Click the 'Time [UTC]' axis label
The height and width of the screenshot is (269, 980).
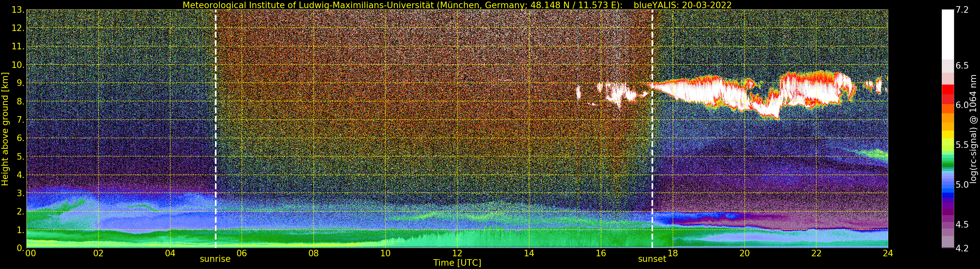click(x=457, y=263)
